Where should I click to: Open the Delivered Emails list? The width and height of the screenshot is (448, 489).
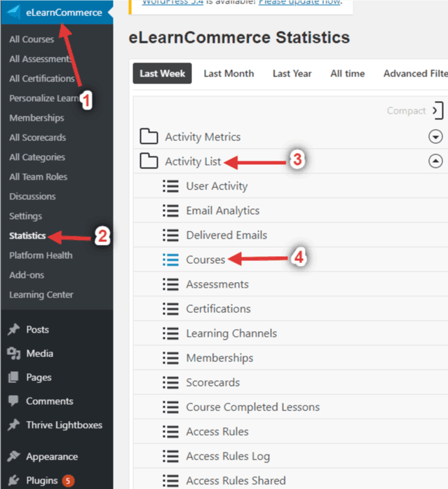pos(226,235)
